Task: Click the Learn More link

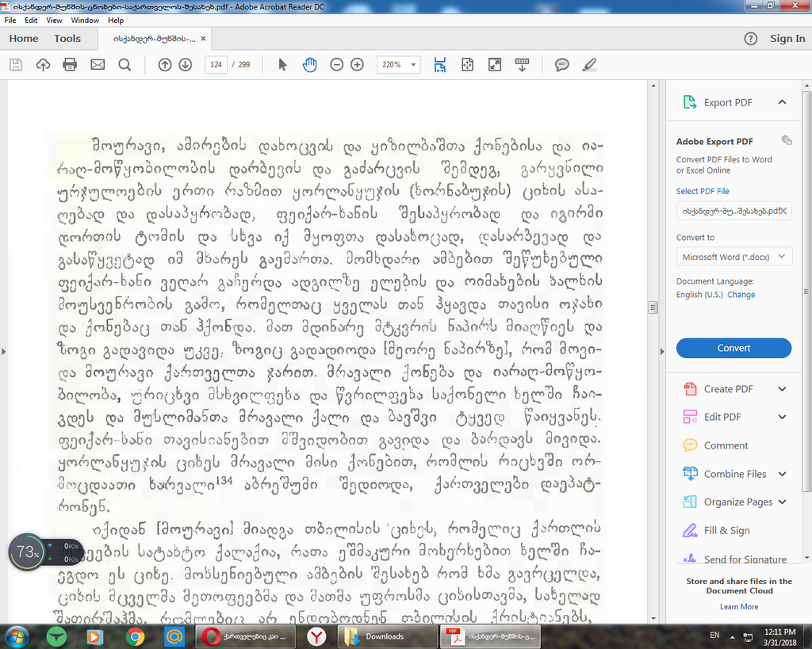Action: [738, 606]
